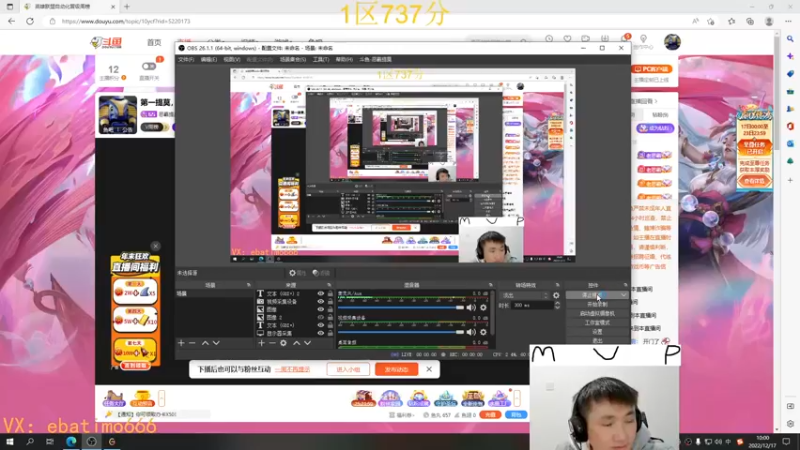Open the Scene Collection menu in OBS
The width and height of the screenshot is (800, 450).
point(292,60)
